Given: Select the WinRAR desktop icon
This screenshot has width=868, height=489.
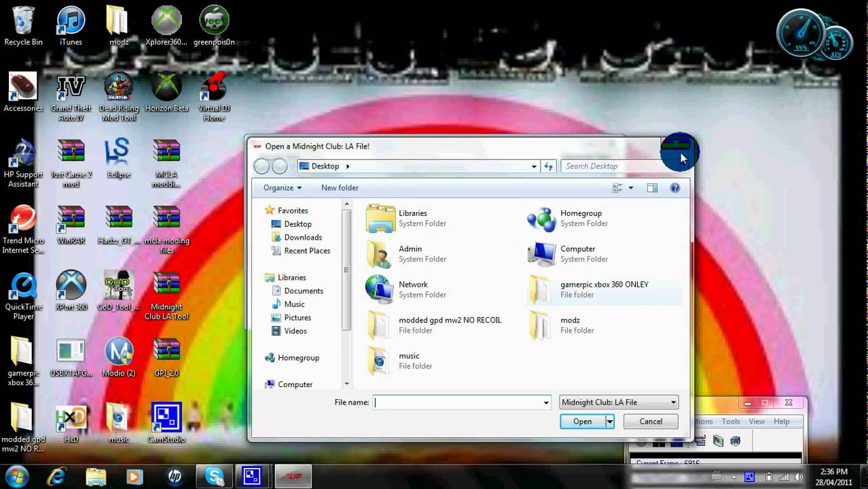Looking at the screenshot, I should tap(71, 225).
